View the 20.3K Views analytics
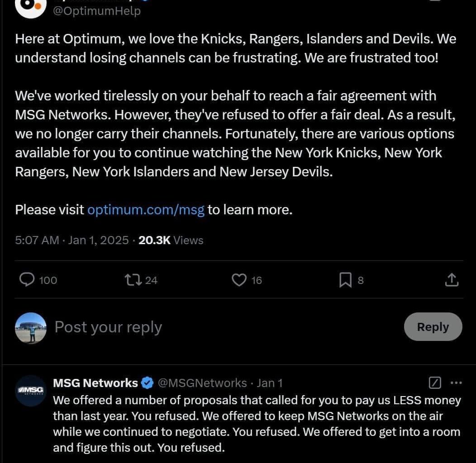Viewport: 476px width, 463px height. click(x=171, y=240)
